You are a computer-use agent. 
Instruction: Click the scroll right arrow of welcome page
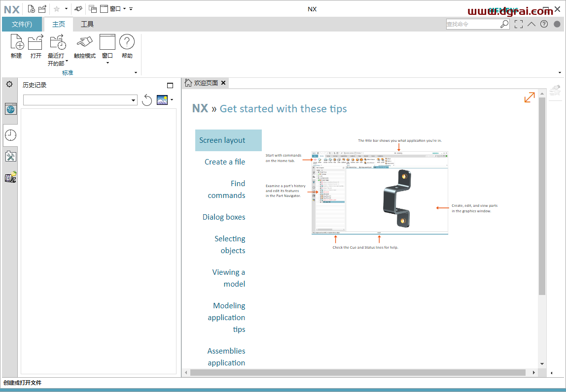534,372
